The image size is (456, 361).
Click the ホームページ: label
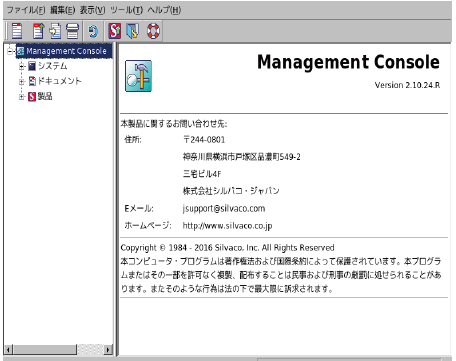[x=148, y=226]
